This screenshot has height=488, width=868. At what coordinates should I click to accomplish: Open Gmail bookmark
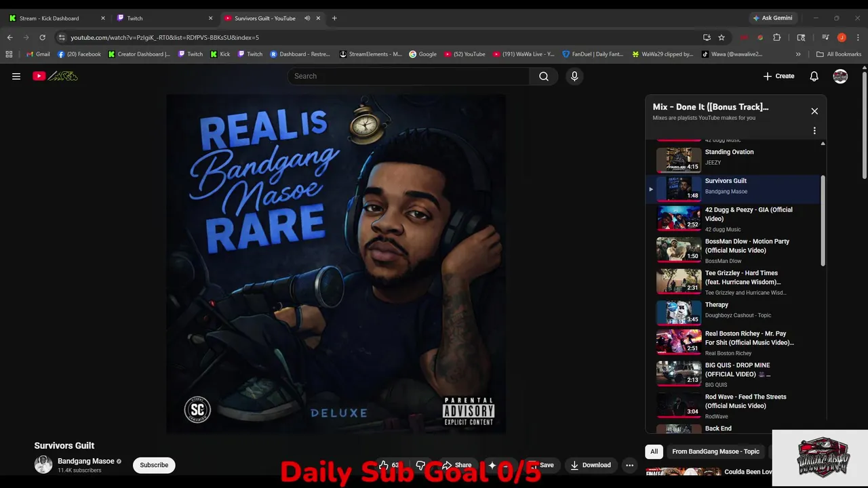tap(38, 54)
